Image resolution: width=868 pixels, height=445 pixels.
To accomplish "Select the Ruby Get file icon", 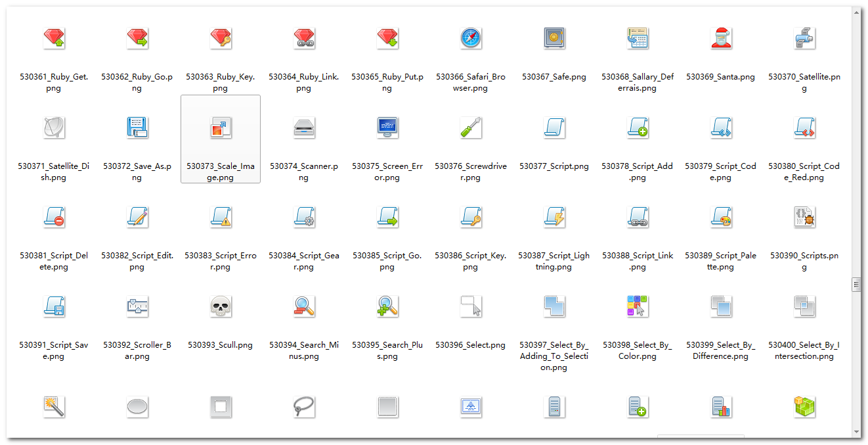I will click(54, 39).
